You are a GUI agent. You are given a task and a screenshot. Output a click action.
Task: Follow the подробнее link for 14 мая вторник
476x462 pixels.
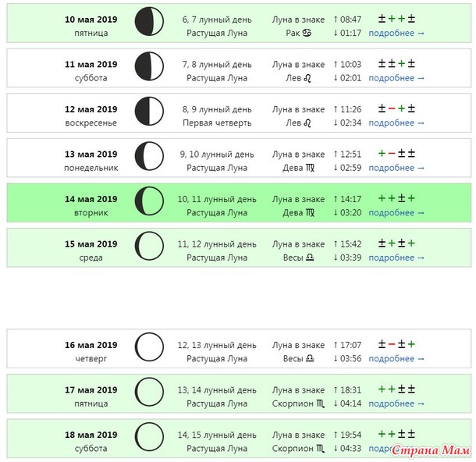(396, 213)
